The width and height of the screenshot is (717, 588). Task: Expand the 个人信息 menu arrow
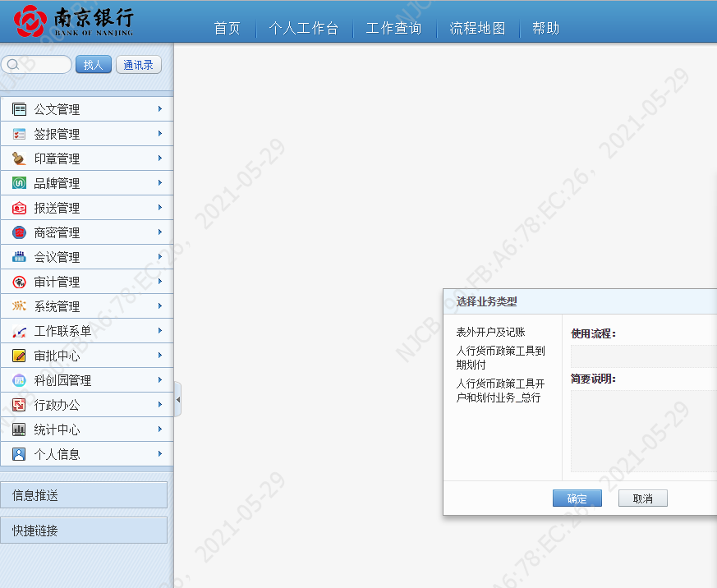pyautogui.click(x=160, y=453)
